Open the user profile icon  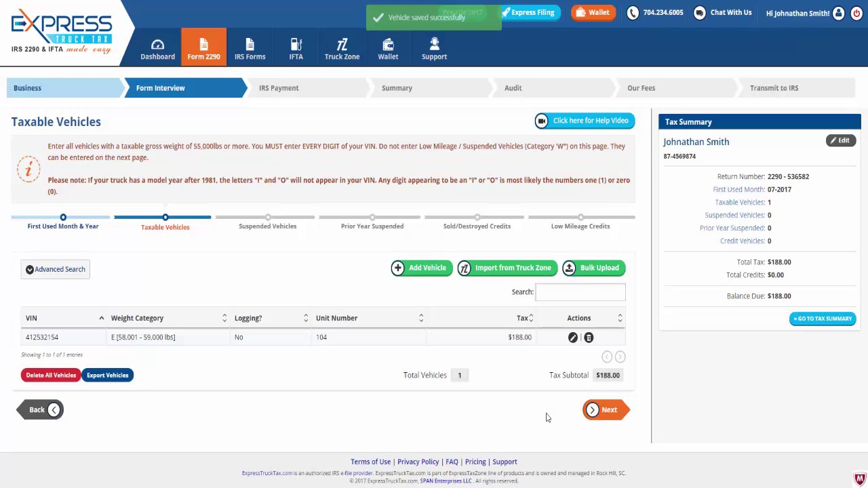click(x=838, y=13)
